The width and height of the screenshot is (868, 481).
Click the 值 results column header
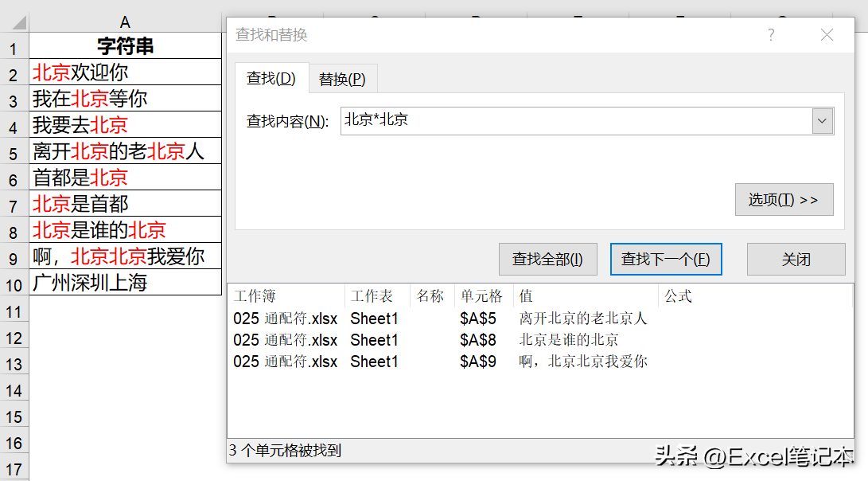tap(586, 296)
